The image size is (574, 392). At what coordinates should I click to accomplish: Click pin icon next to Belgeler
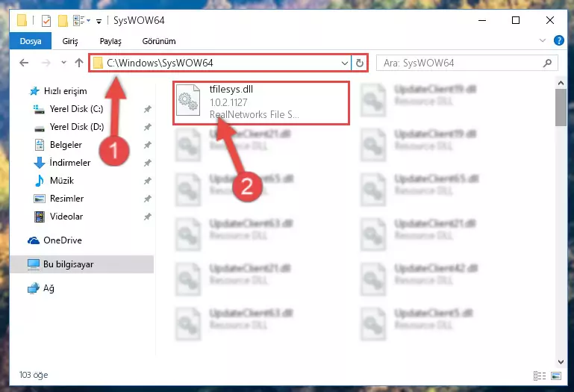tap(147, 145)
